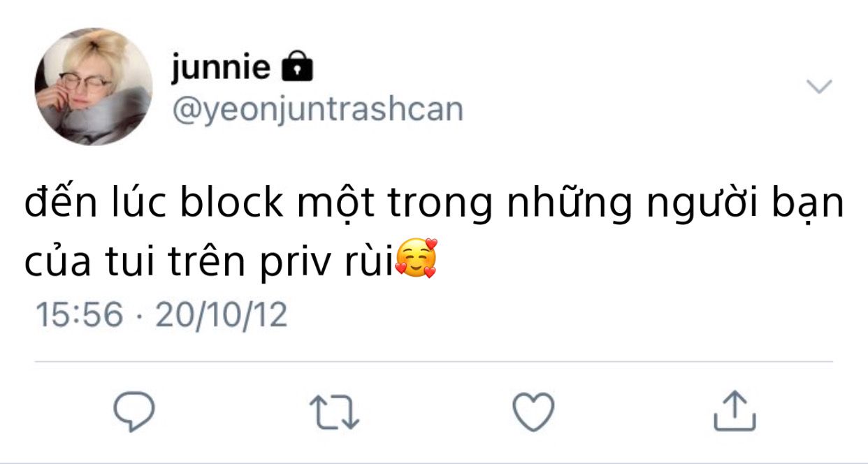Click the padlock icon beside junnie
Viewport: 868px width, 464px height.
pos(296,66)
